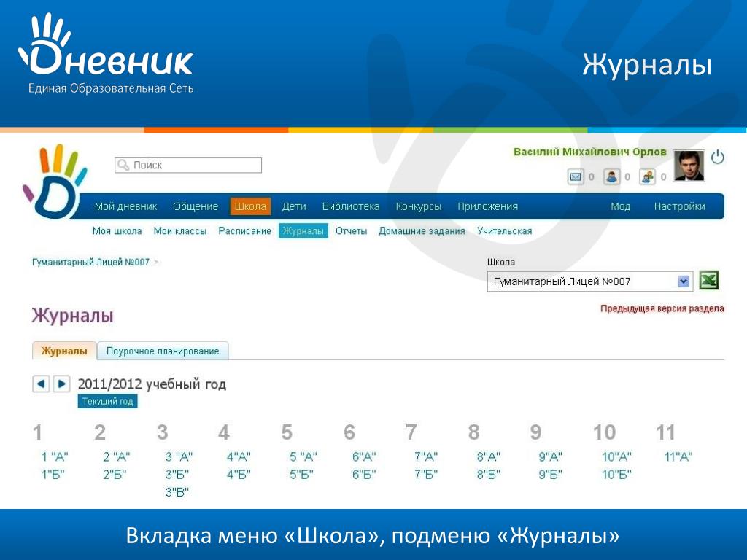Viewport: 747px width, 560px height.
Task: Open journal for class 5 "А"
Action: click(303, 456)
